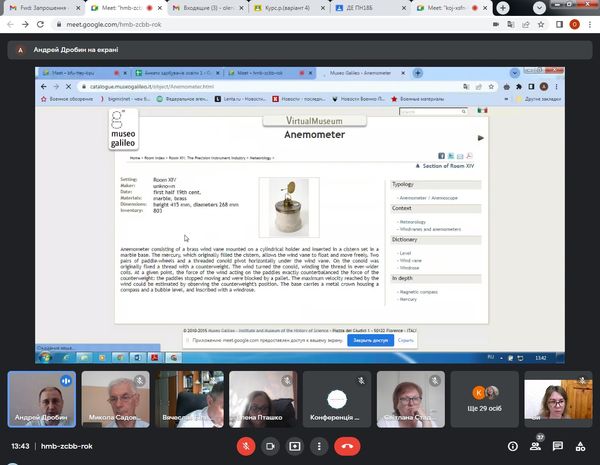Open the meeting details info icon
The height and width of the screenshot is (465, 600).
pyautogui.click(x=511, y=446)
